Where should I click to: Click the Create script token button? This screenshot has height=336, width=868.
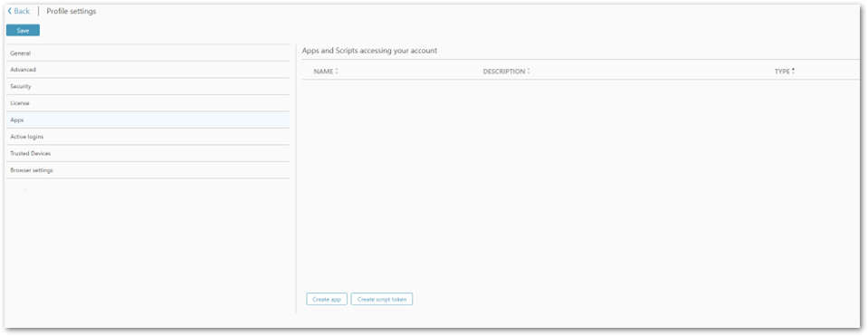point(382,299)
